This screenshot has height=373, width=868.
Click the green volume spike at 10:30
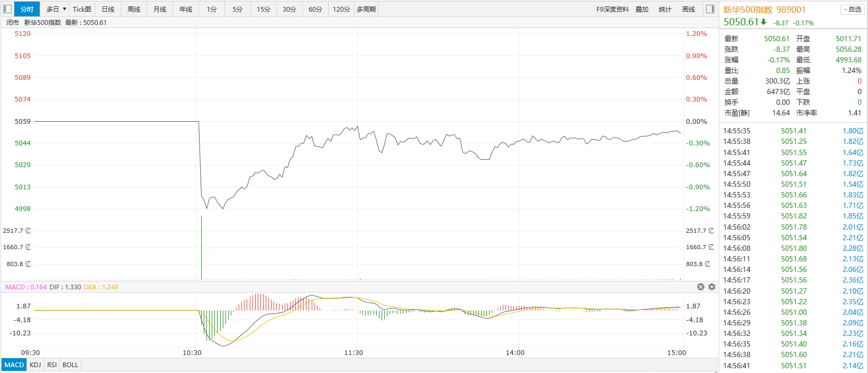pos(202,249)
